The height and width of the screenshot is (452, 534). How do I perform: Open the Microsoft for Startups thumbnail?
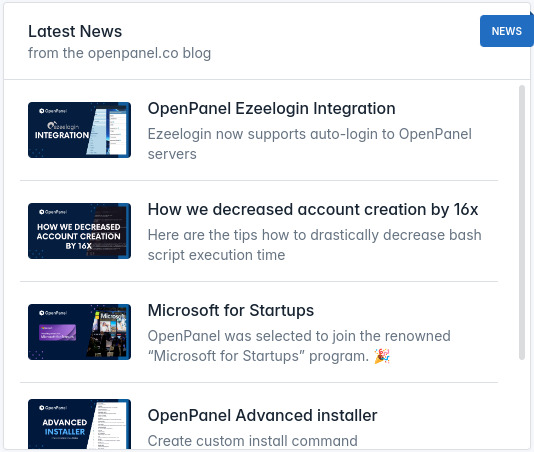pyautogui.click(x=79, y=332)
